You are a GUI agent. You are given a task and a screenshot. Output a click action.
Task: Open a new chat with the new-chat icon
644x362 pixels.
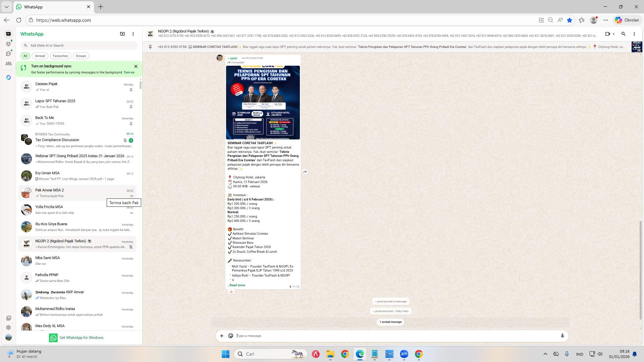coord(122,34)
